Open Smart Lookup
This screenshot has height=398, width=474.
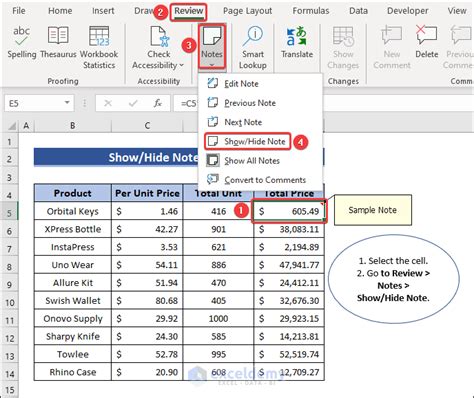click(x=253, y=47)
